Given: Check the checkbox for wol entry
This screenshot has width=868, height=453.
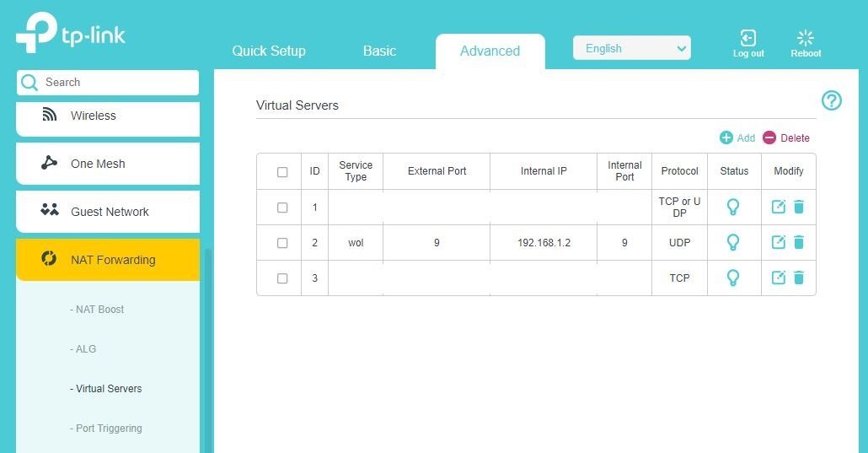Looking at the screenshot, I should point(282,243).
